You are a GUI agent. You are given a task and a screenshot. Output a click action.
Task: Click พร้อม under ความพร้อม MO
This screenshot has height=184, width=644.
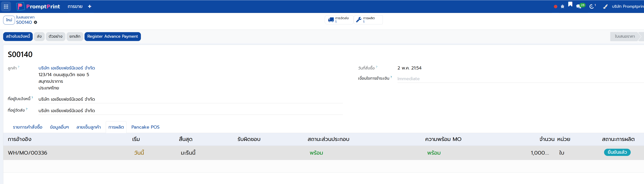click(x=434, y=153)
